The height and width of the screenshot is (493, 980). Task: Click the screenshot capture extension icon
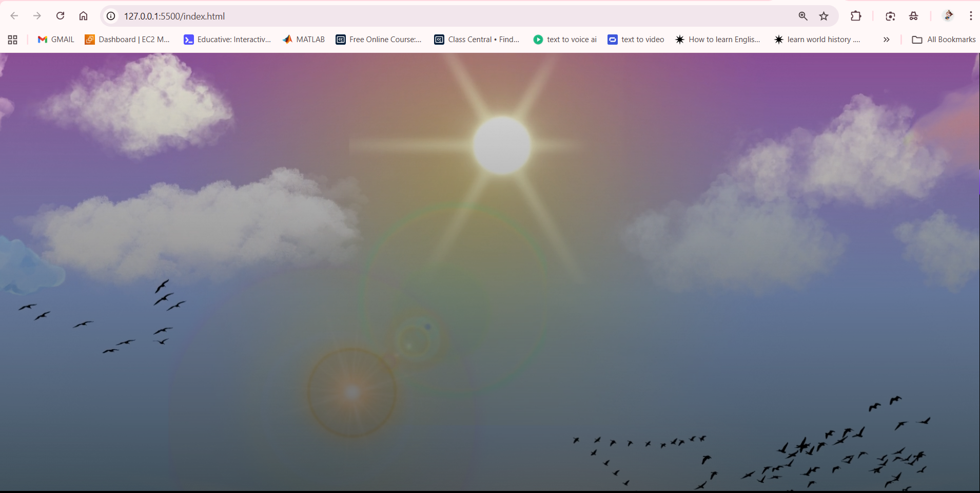[890, 16]
